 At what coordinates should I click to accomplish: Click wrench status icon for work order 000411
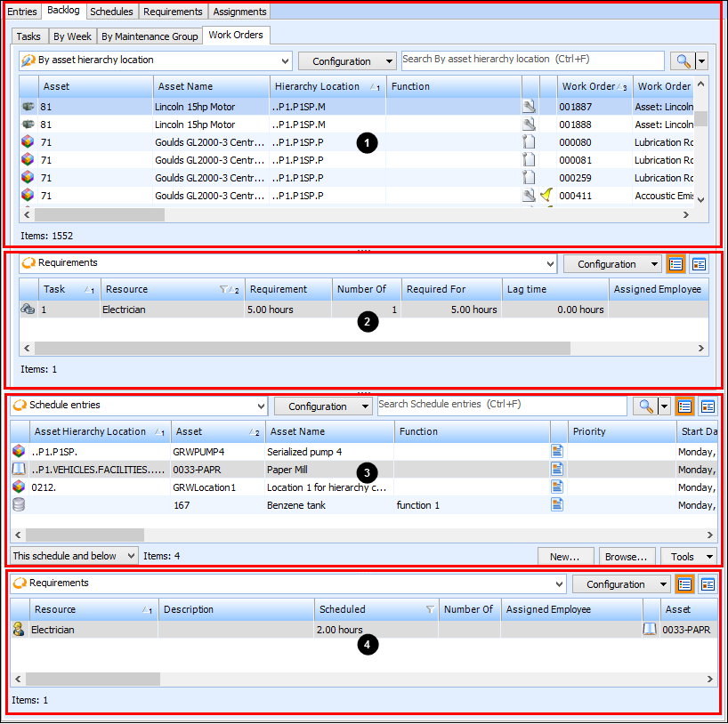point(530,195)
